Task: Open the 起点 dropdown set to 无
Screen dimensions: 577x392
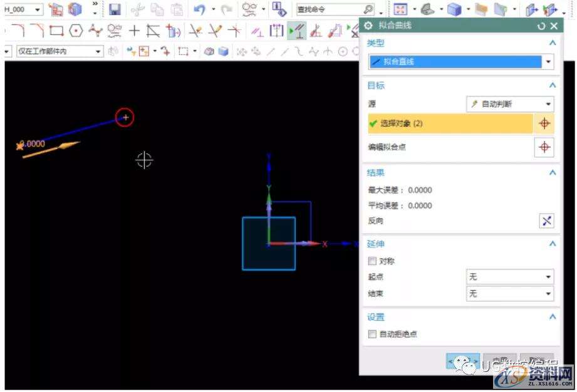Action: coord(548,276)
